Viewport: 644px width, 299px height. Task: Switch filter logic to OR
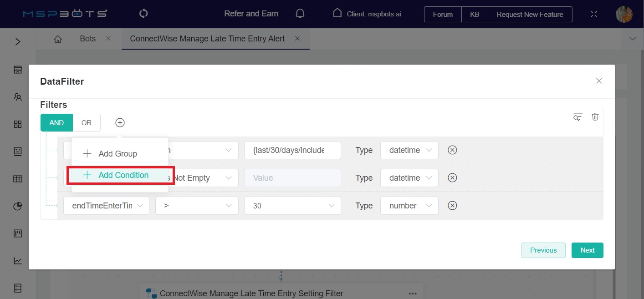87,122
